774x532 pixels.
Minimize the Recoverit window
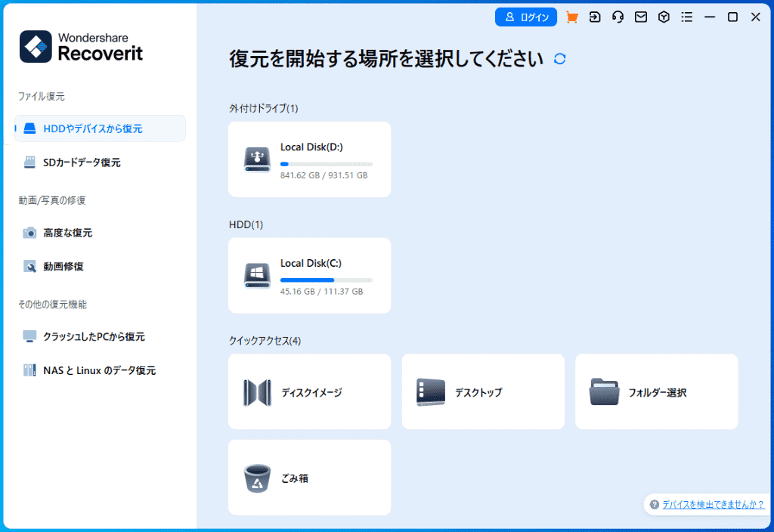(x=710, y=17)
